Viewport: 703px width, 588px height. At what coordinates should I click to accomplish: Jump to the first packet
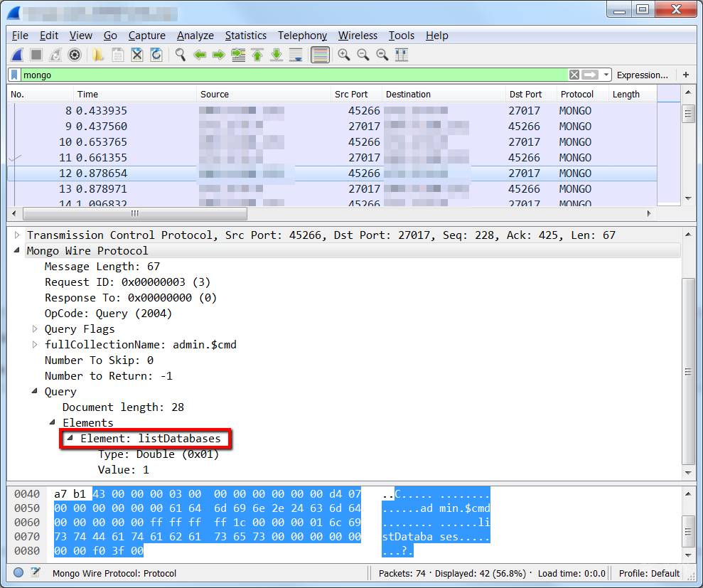click(257, 55)
